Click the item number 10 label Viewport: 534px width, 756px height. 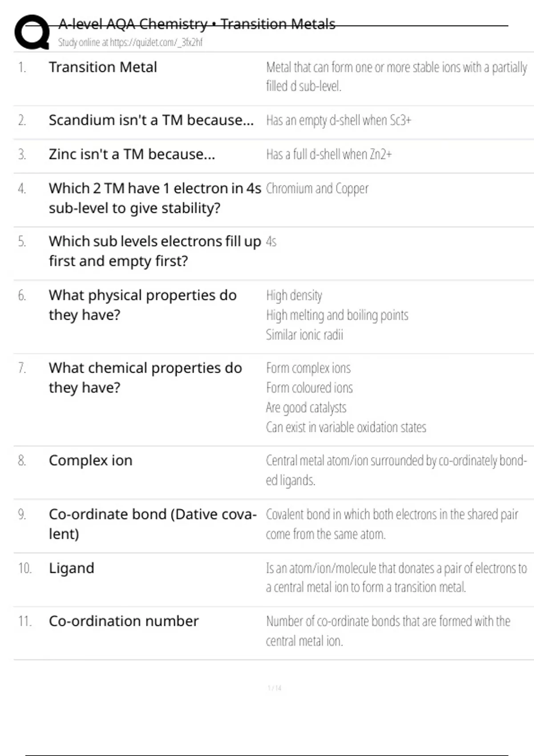[24, 568]
